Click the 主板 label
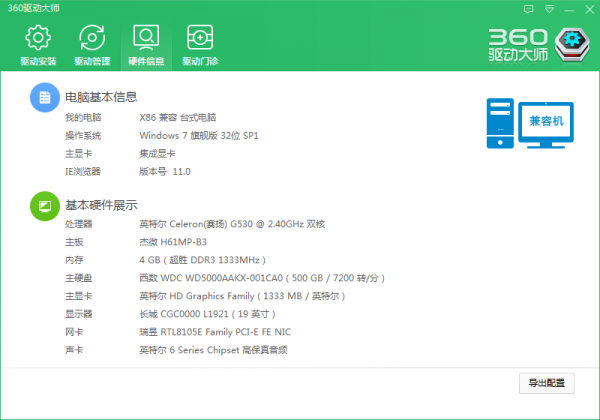The height and width of the screenshot is (420, 600). 74,242
